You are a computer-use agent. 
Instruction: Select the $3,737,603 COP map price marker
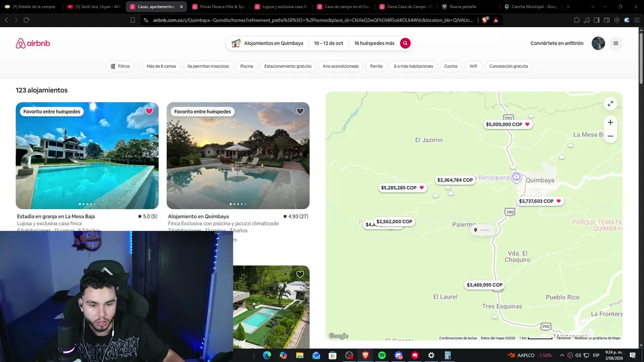pos(540,201)
